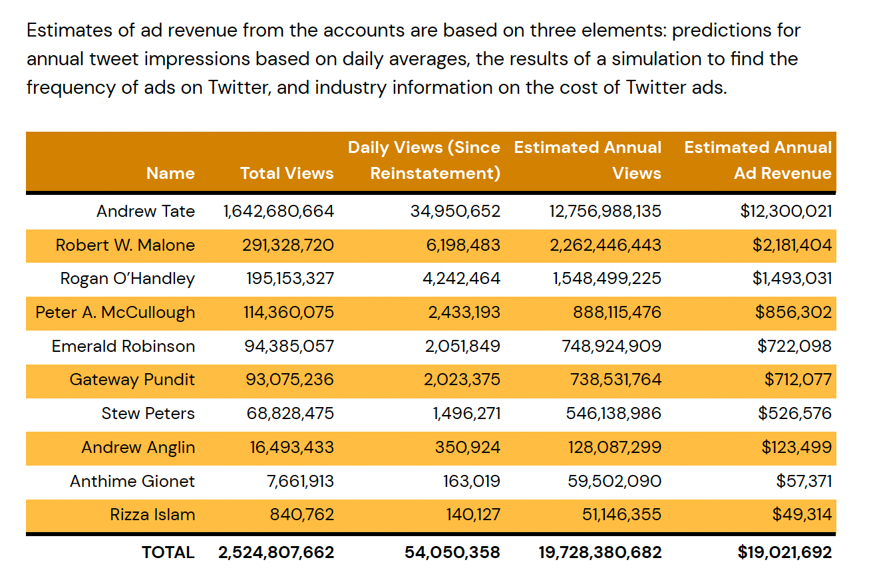873x588 pixels.
Task: Click the total ad revenue $19,021,692
Action: point(785,553)
